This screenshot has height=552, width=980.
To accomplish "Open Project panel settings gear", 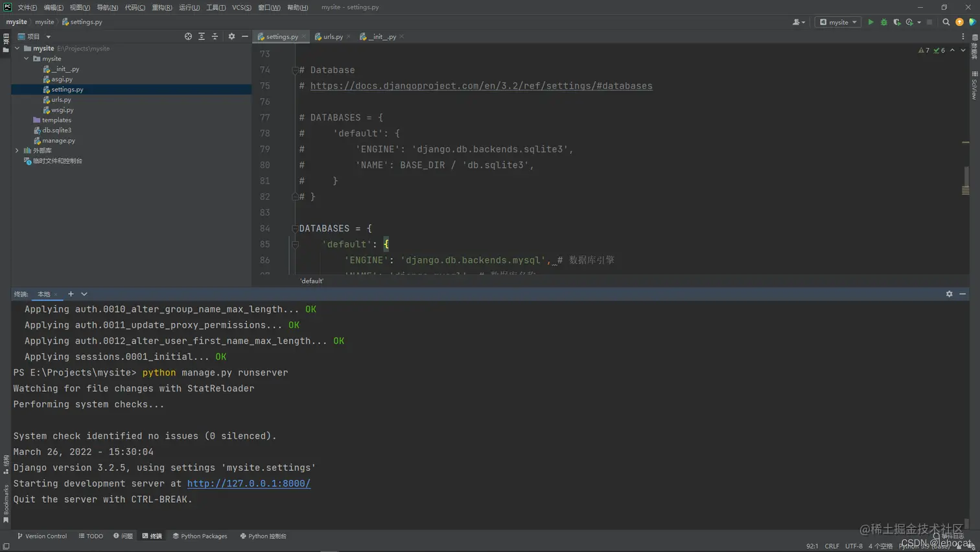I will [x=231, y=36].
